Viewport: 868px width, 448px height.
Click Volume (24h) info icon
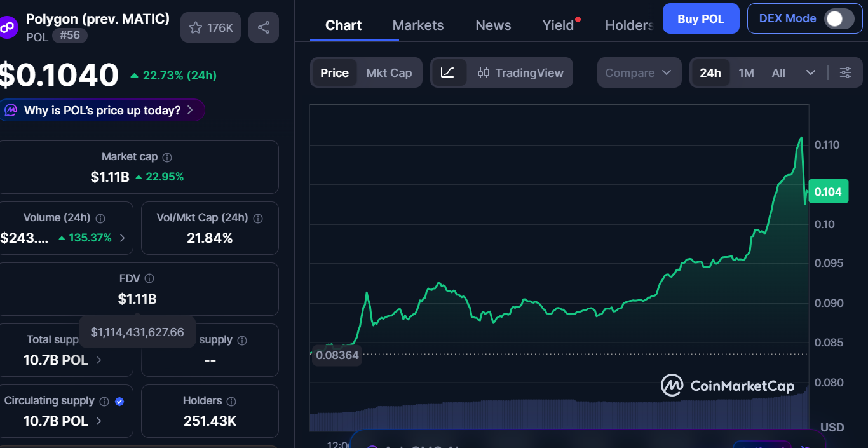pyautogui.click(x=100, y=218)
